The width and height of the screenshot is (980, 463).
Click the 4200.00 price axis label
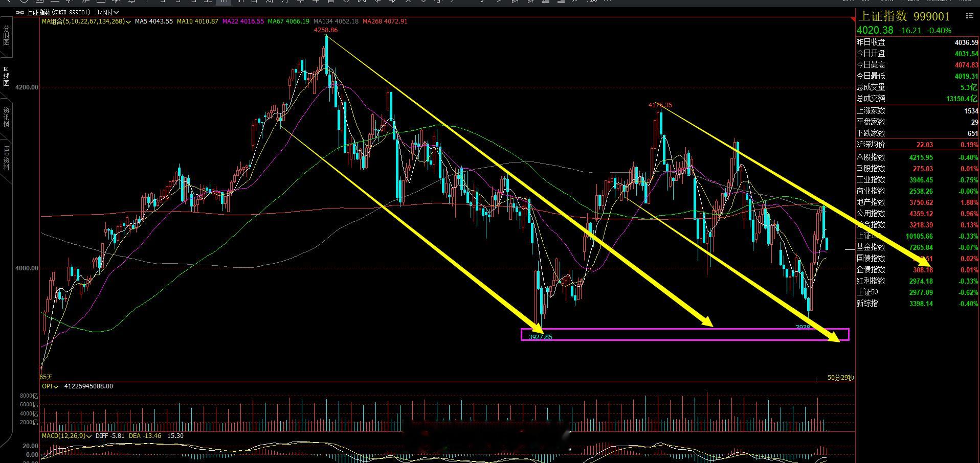pos(27,87)
